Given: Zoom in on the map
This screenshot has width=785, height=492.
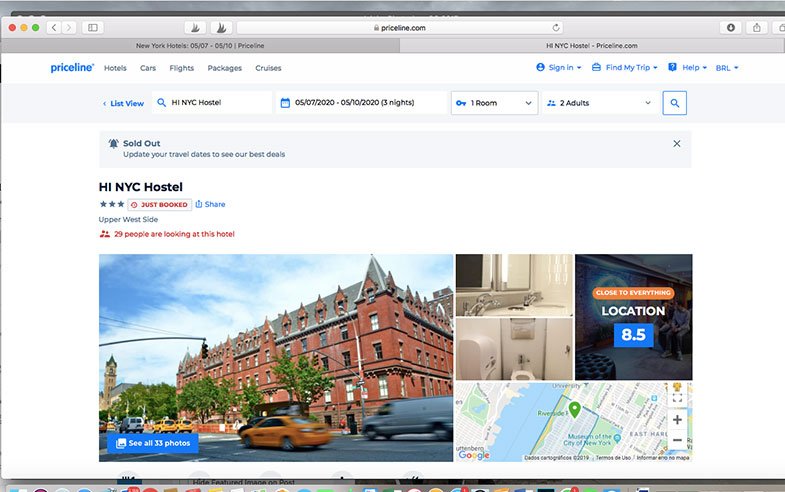Looking at the screenshot, I should 677,420.
